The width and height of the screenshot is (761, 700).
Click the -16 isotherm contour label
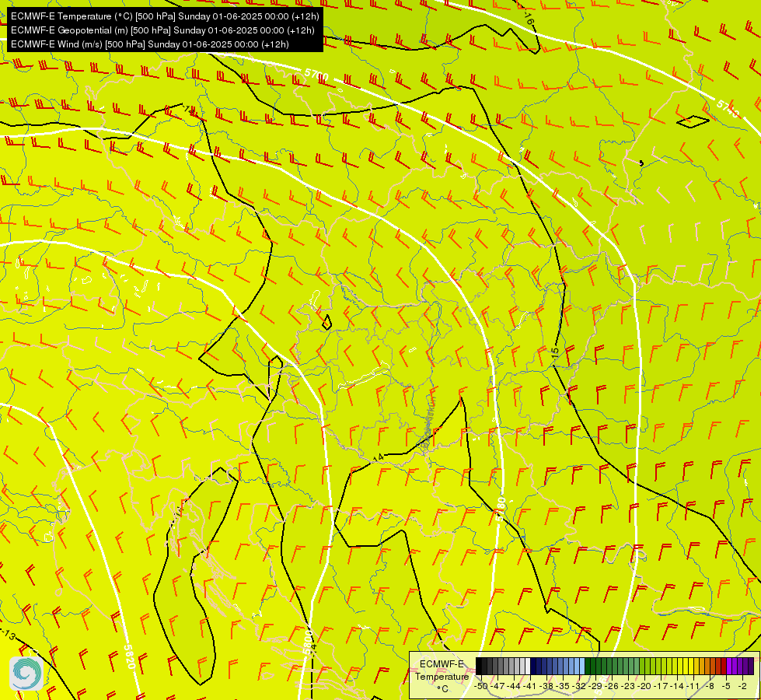[528, 19]
